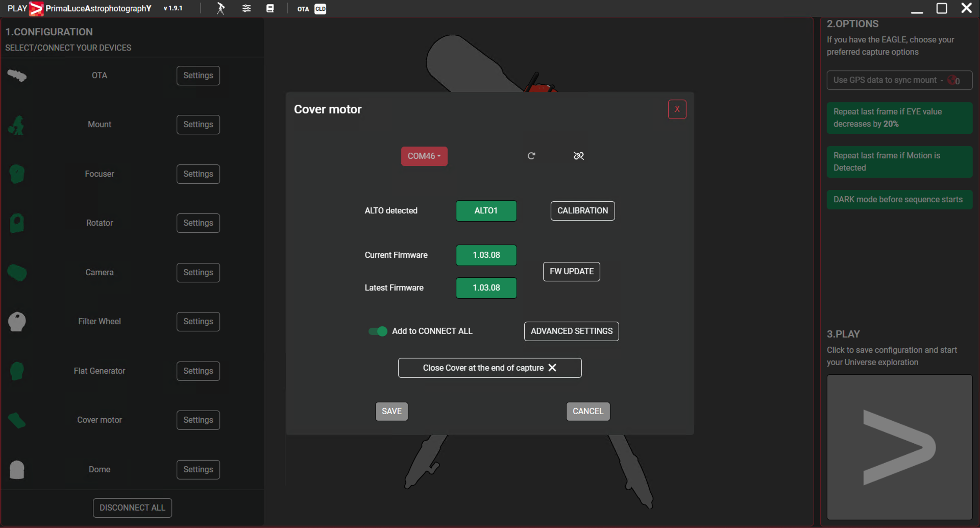Click the Filter Wheel label
980x528 pixels.
[x=100, y=322]
